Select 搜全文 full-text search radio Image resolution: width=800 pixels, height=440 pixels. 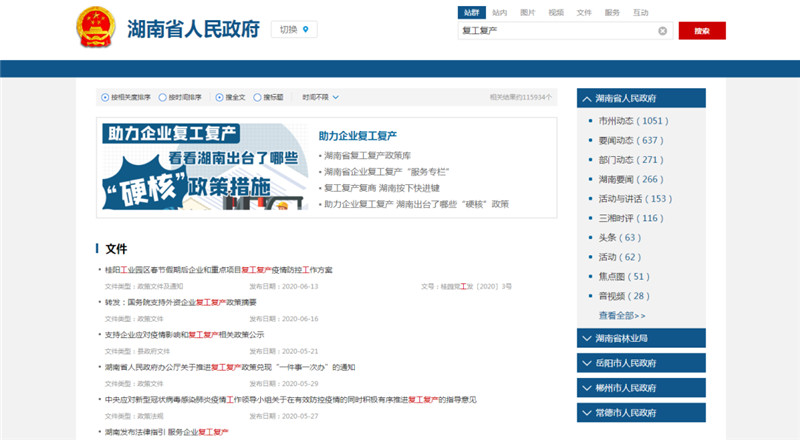219,97
